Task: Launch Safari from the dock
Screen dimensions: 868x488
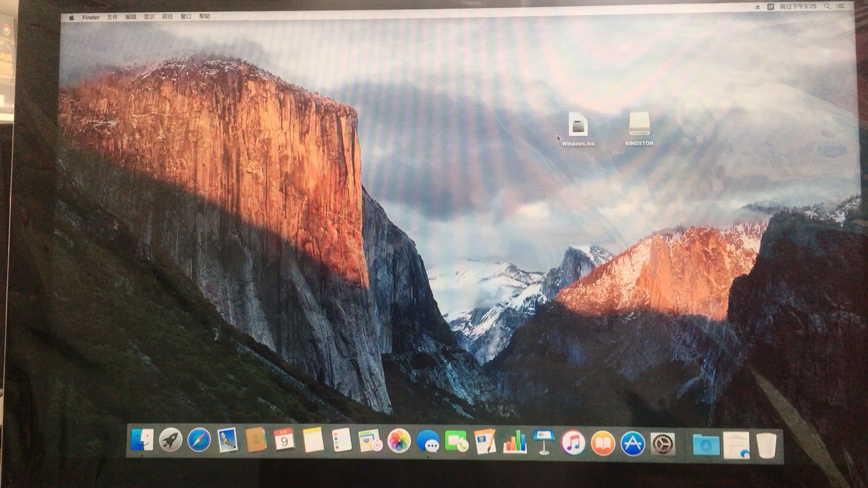Action: 199,441
